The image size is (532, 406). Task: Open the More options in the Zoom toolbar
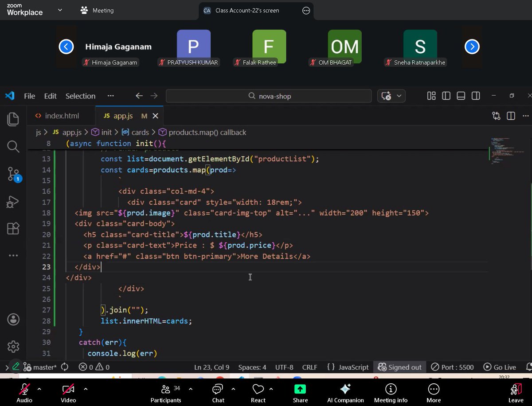click(x=434, y=393)
